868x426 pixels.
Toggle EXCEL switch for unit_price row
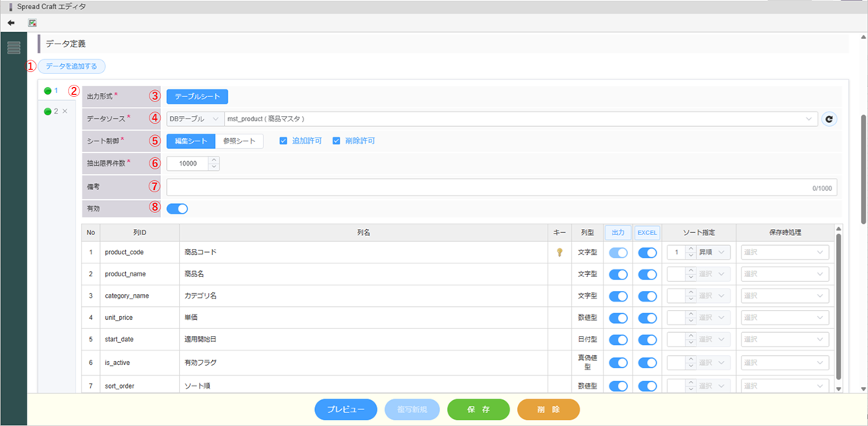(x=647, y=318)
